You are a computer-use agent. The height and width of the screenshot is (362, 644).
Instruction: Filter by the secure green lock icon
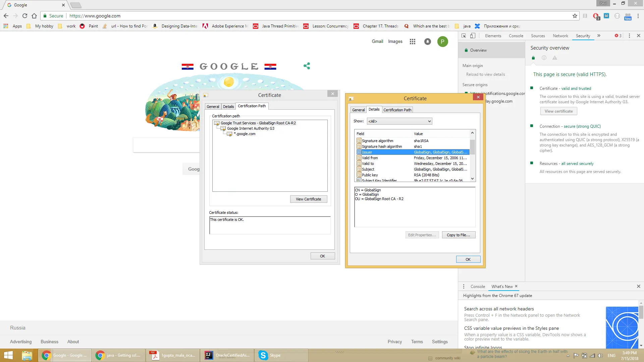click(533, 58)
